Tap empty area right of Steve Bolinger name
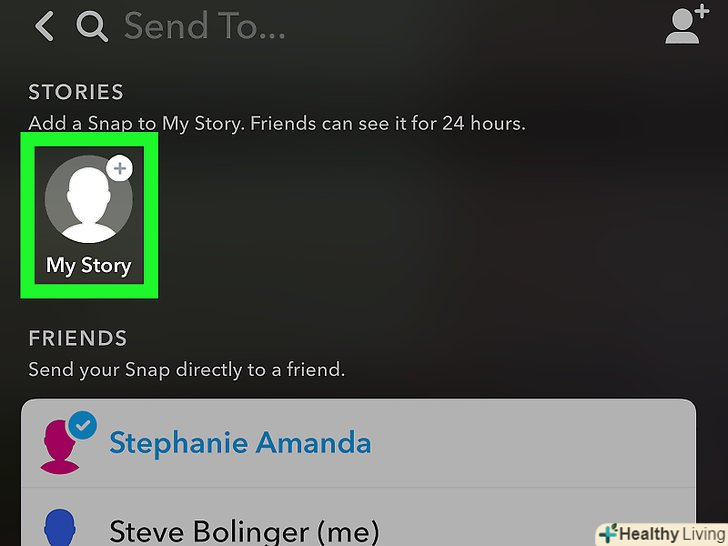The height and width of the screenshot is (546, 728). pyautogui.click(x=488, y=529)
